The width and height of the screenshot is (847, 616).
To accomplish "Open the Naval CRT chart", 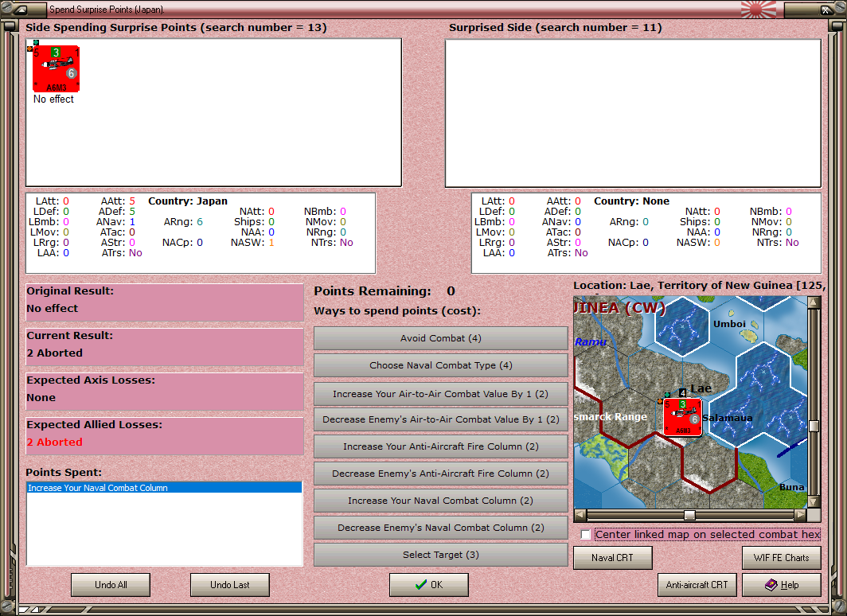I will [x=613, y=558].
